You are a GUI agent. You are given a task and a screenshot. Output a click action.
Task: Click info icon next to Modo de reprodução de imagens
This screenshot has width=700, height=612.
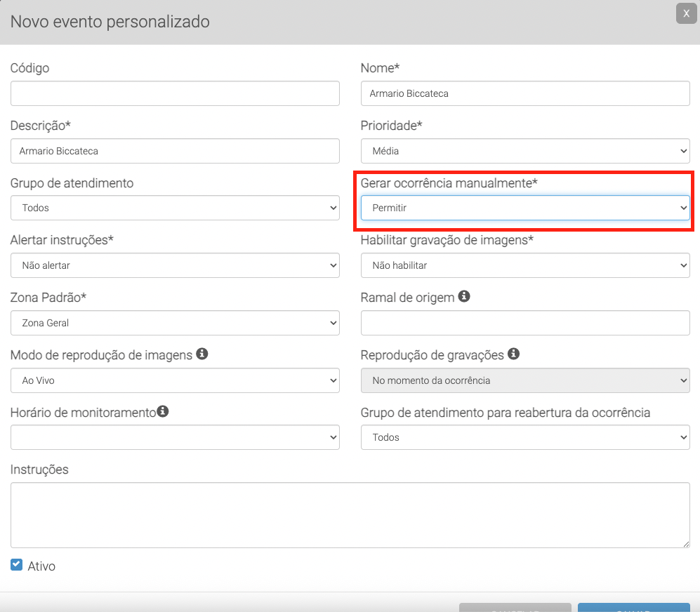pyautogui.click(x=202, y=354)
